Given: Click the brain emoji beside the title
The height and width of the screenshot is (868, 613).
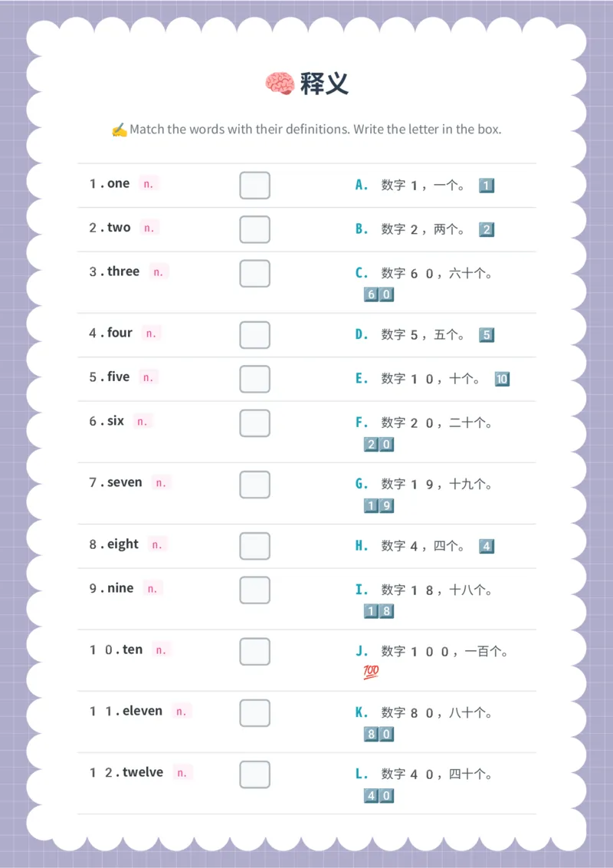Looking at the screenshot, I should [x=280, y=84].
